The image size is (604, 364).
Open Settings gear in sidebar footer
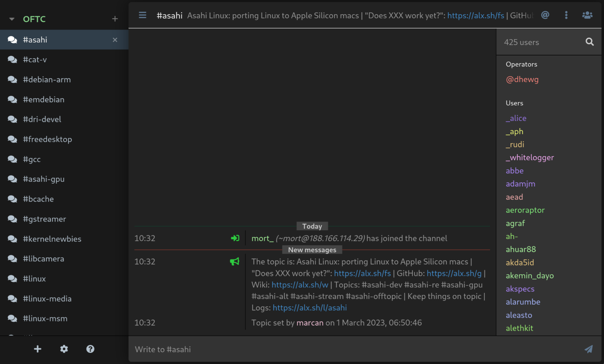click(x=64, y=349)
